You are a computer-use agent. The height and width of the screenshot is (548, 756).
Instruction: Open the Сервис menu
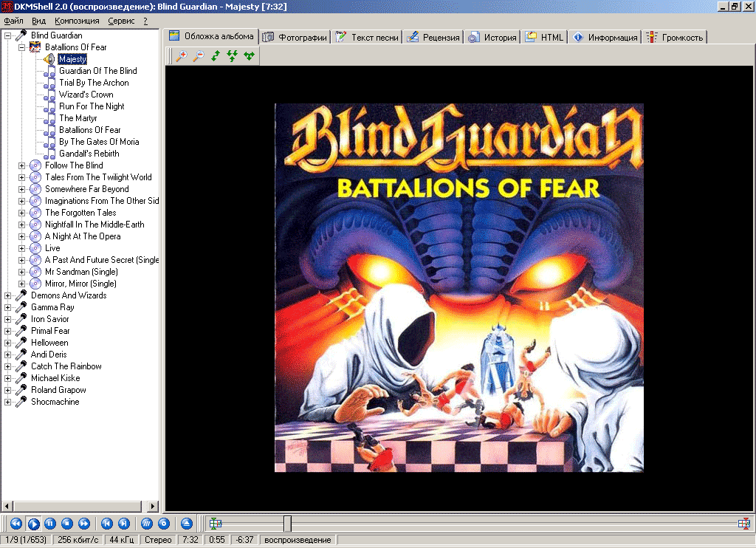pos(121,21)
